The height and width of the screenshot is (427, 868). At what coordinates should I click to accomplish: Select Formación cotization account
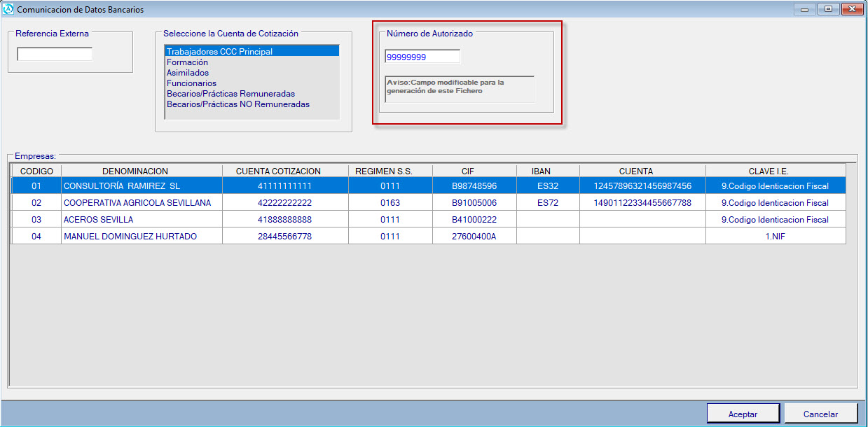187,62
